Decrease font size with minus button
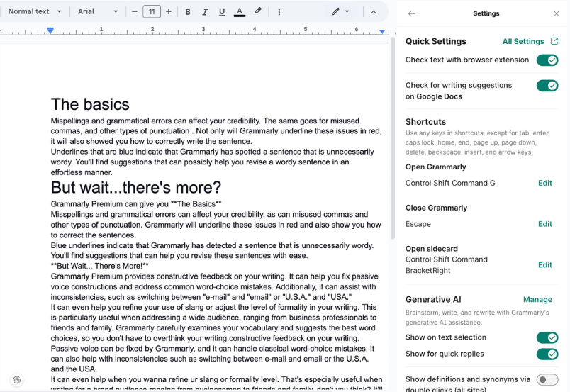This screenshot has width=570, height=392. [135, 11]
